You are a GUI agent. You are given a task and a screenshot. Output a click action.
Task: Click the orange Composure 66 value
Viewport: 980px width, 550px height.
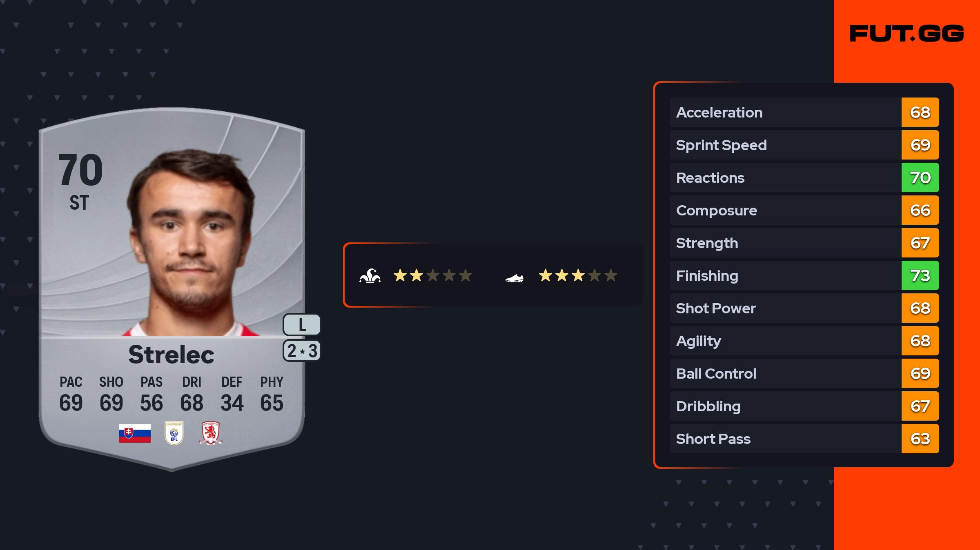[x=920, y=210]
